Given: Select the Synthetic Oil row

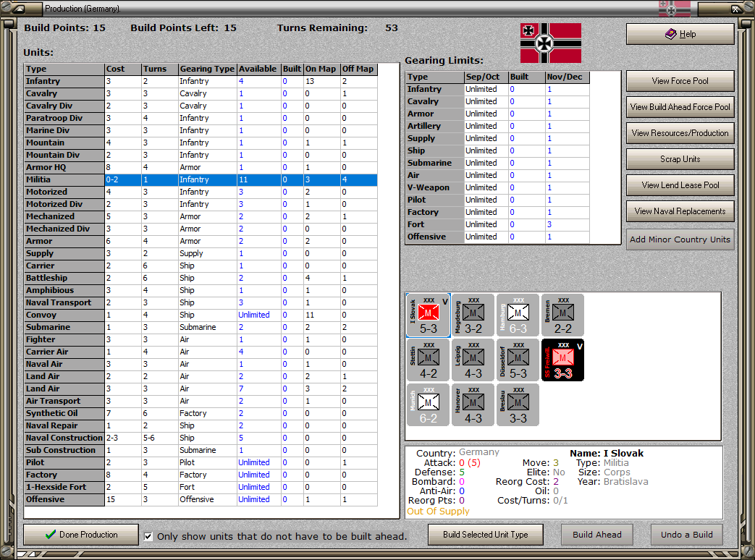Looking at the screenshot, I should [201, 413].
